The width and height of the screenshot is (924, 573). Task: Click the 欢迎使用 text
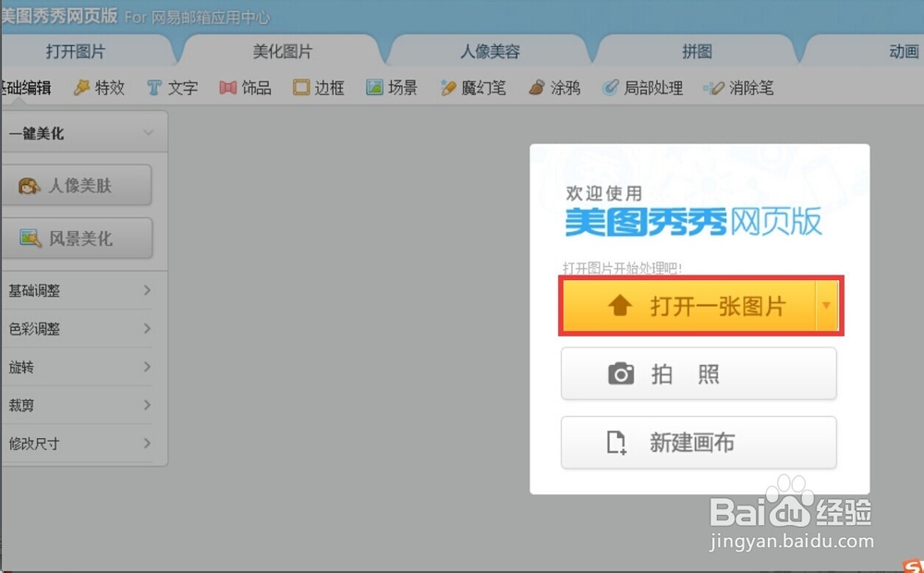click(604, 193)
